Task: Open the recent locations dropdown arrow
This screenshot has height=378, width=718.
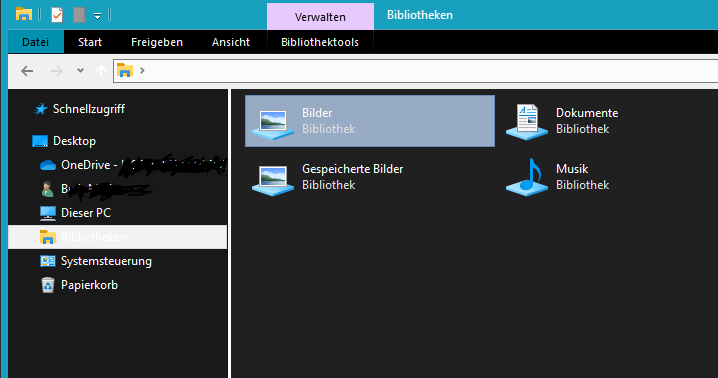Action: pyautogui.click(x=81, y=70)
